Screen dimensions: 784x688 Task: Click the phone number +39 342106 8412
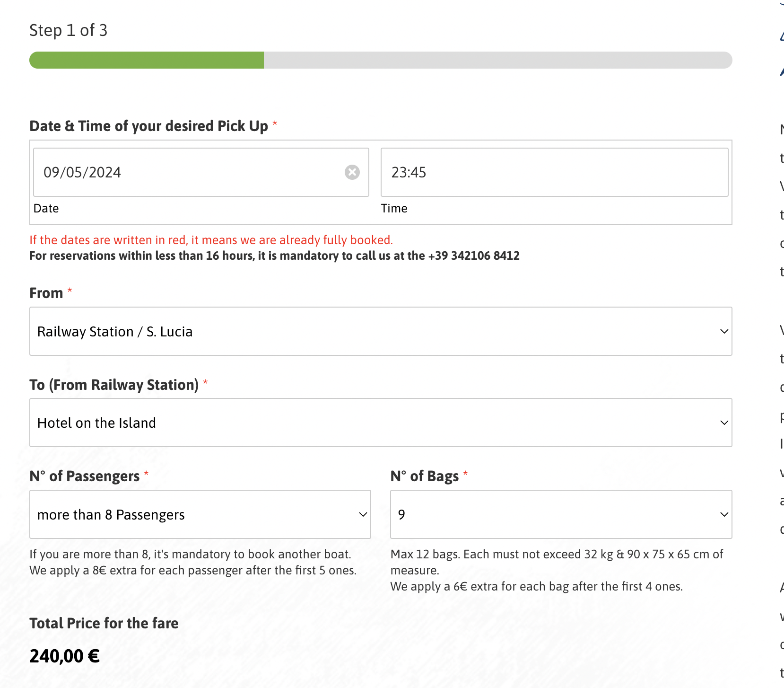click(x=474, y=256)
